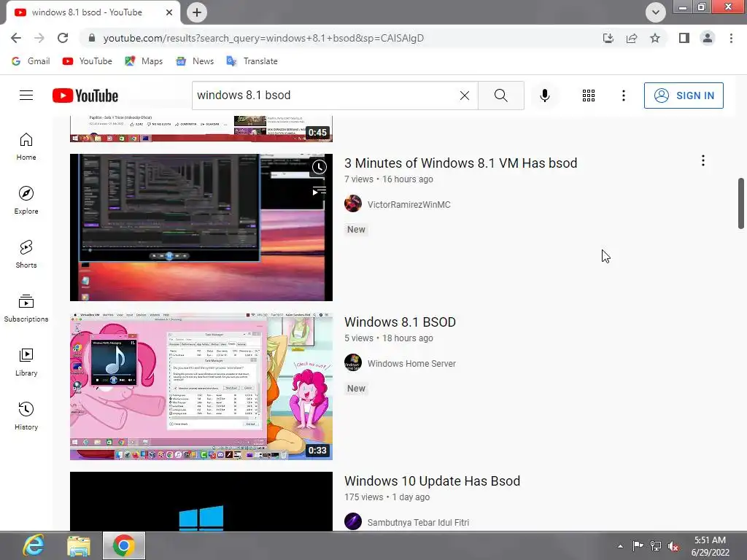Close the windows 8.1 bsod tab
The height and width of the screenshot is (560, 747).
(x=169, y=12)
